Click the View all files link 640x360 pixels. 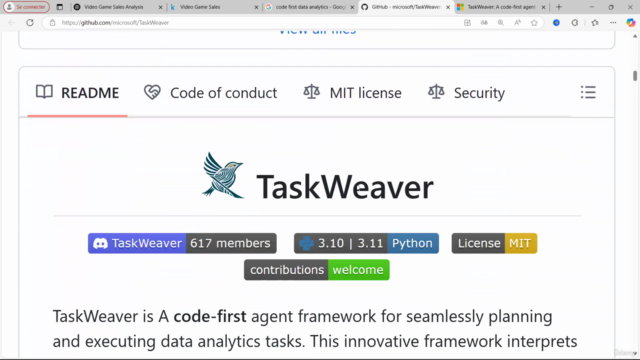317,31
